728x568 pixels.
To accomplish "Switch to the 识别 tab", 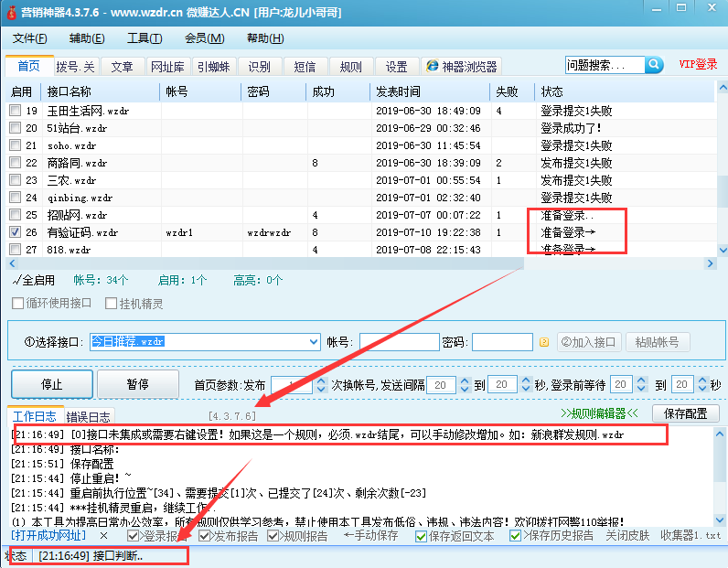I will coord(259,67).
